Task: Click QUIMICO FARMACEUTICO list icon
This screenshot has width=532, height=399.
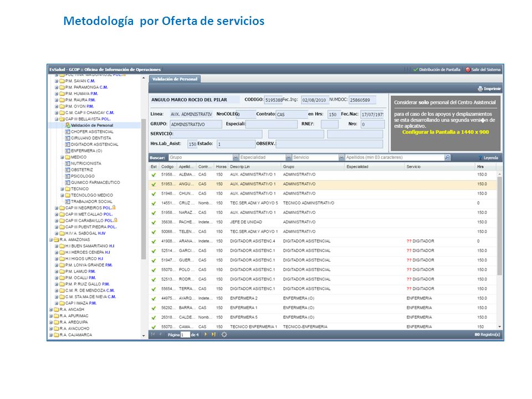Action: pos(68,182)
